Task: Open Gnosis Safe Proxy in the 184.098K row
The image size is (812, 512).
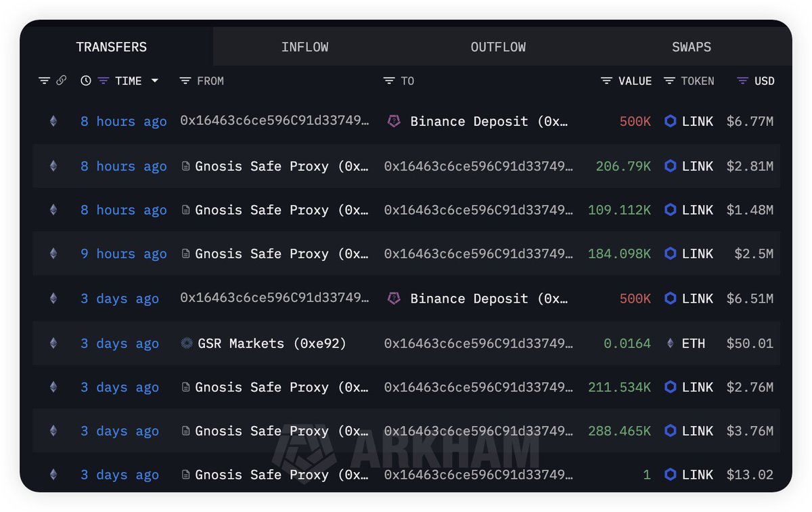Action: click(282, 254)
